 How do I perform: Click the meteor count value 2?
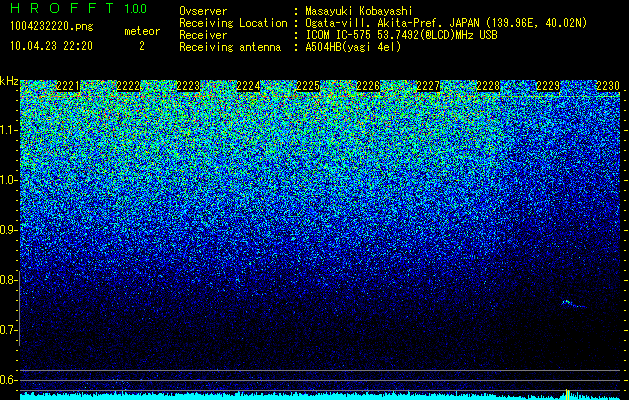(x=142, y=46)
